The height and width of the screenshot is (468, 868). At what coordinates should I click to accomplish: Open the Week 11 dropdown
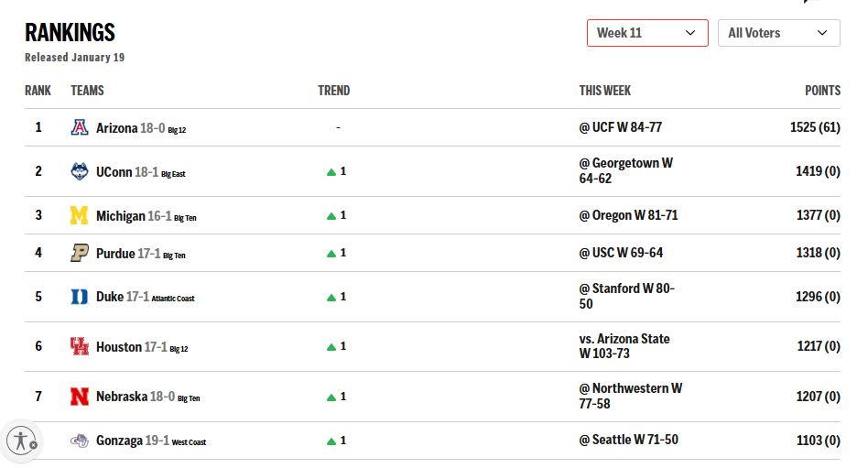click(646, 33)
